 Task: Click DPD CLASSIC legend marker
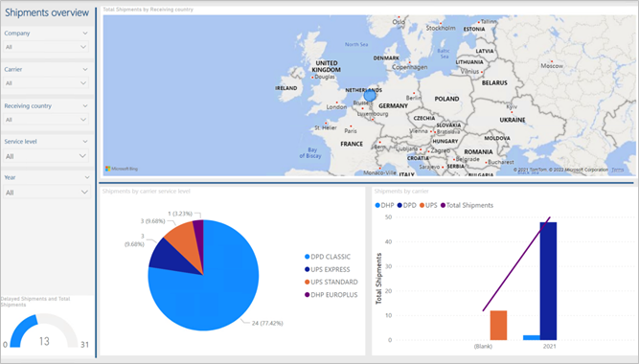pos(308,257)
